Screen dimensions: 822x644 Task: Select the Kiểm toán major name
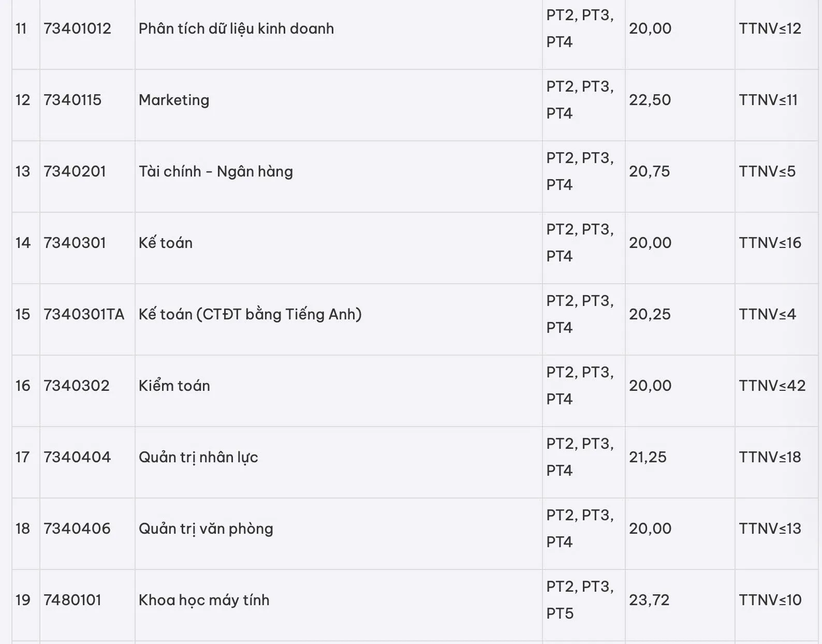click(x=174, y=386)
